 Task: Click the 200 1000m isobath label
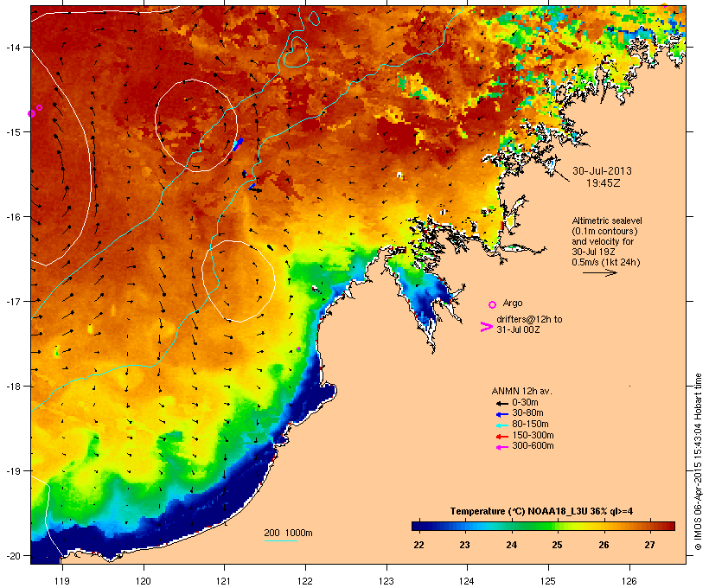point(288,533)
